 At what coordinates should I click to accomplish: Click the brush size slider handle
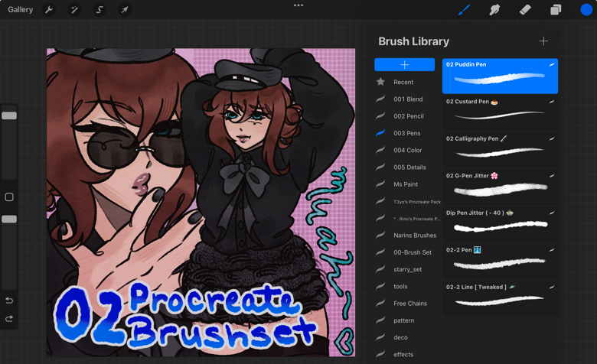[x=9, y=115]
